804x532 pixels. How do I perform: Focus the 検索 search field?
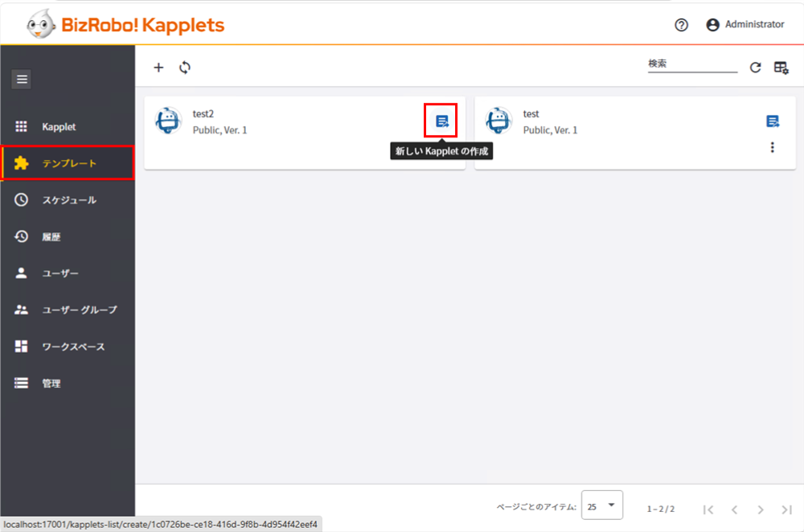pos(692,64)
